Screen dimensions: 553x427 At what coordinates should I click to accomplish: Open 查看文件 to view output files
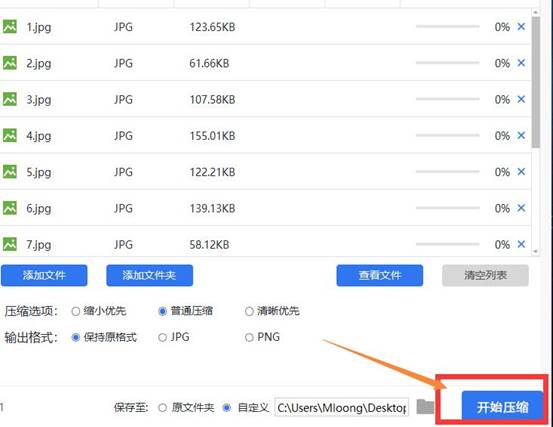point(379,275)
